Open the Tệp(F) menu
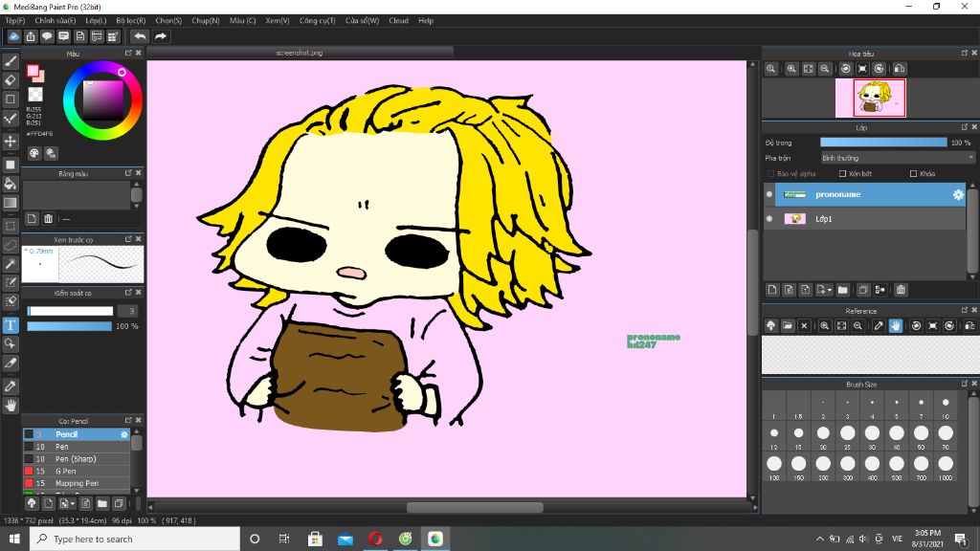Screen dimensions: 980x551 [15, 21]
